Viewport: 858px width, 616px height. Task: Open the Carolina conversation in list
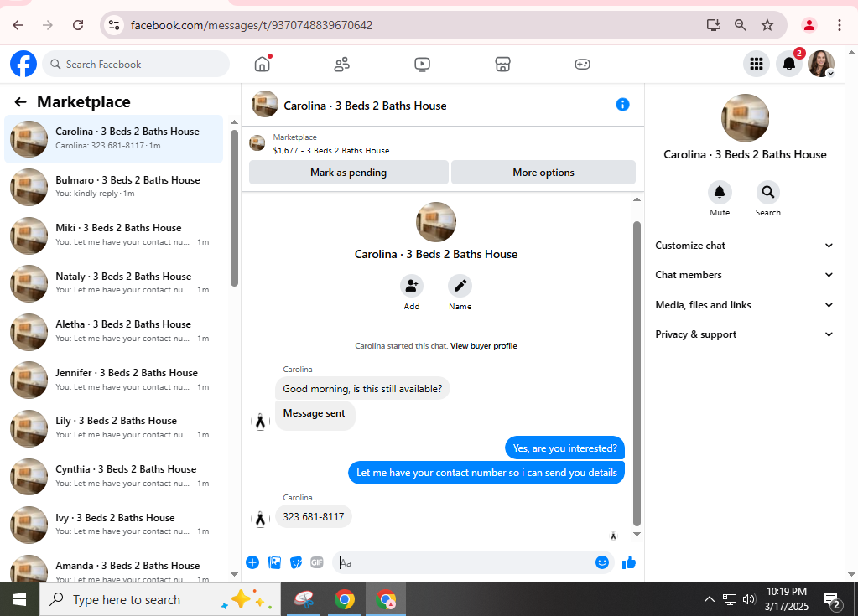114,139
